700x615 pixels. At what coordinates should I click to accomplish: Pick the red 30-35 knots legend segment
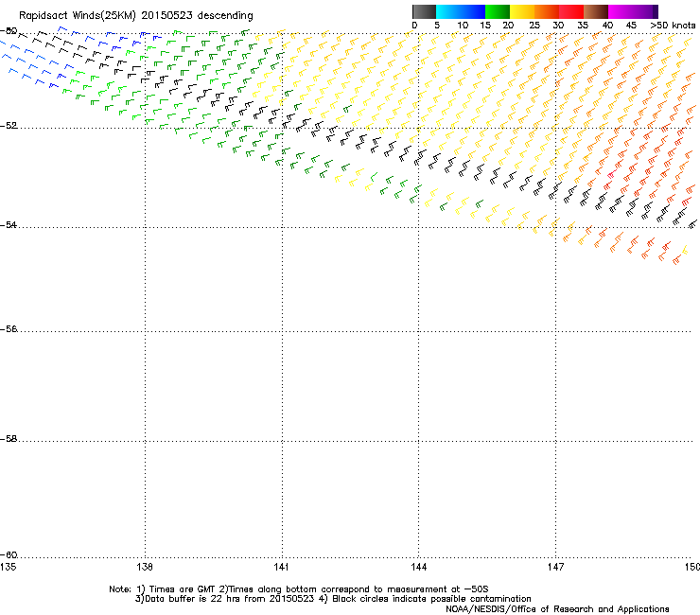[571, 11]
